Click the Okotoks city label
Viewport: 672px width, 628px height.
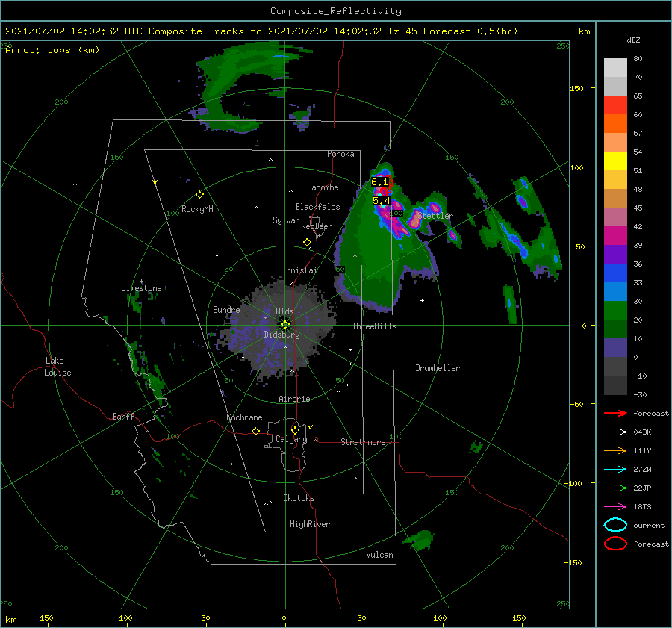pos(299,498)
